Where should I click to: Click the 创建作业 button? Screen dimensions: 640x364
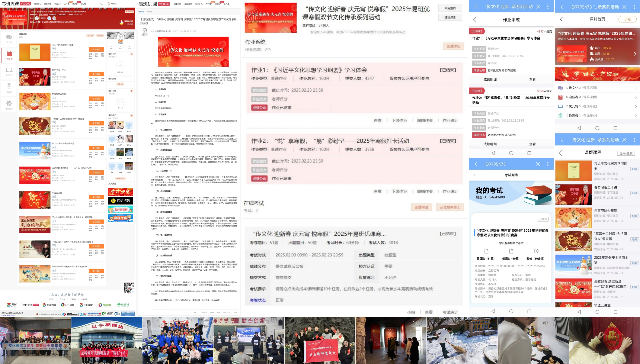coord(453,46)
